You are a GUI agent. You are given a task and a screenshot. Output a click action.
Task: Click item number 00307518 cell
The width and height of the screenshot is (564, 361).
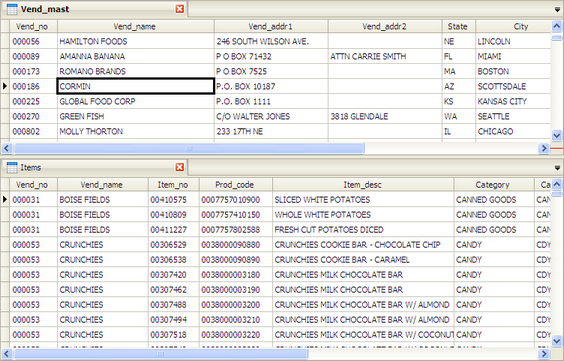[173, 334]
